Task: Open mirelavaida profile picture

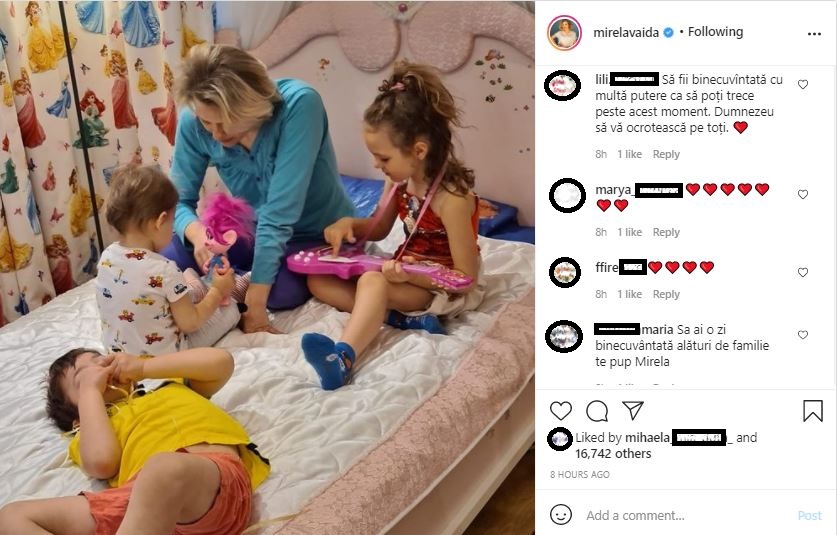Action: pyautogui.click(x=564, y=33)
